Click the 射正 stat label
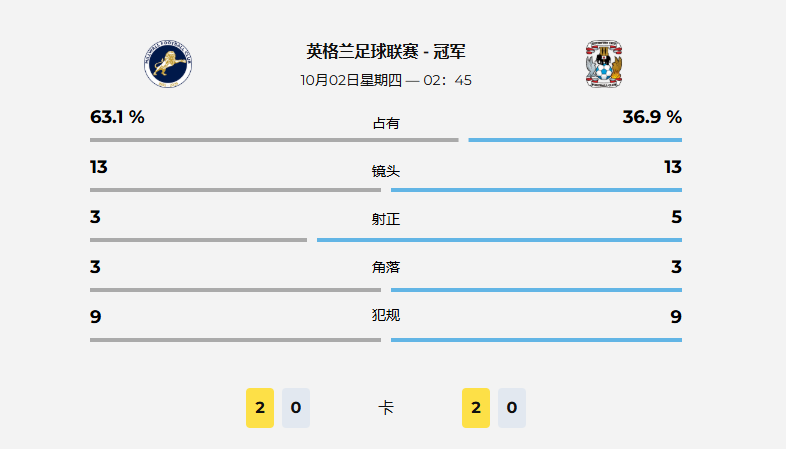This screenshot has width=786, height=449. [x=386, y=219]
